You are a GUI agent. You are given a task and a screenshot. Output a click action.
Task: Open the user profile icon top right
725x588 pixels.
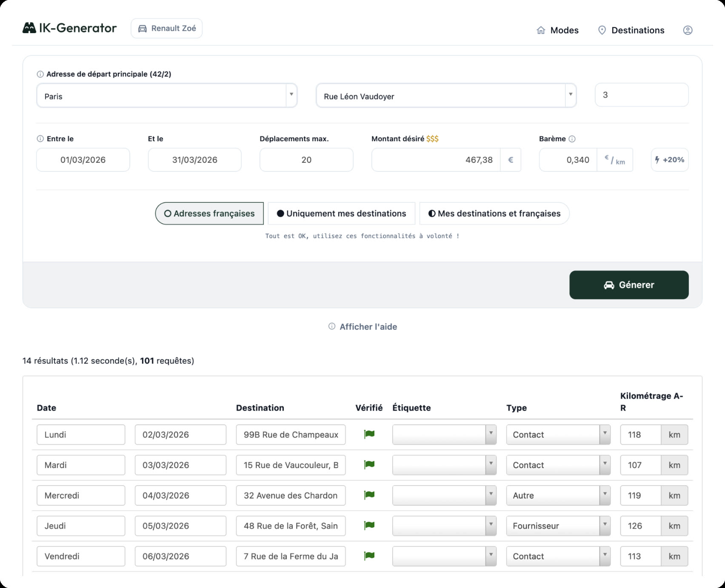click(688, 30)
